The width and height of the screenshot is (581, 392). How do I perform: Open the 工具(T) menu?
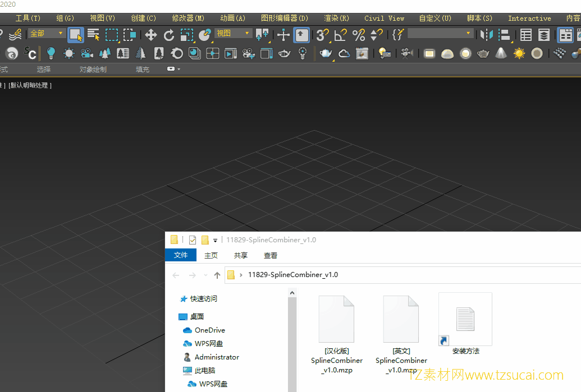(28, 18)
